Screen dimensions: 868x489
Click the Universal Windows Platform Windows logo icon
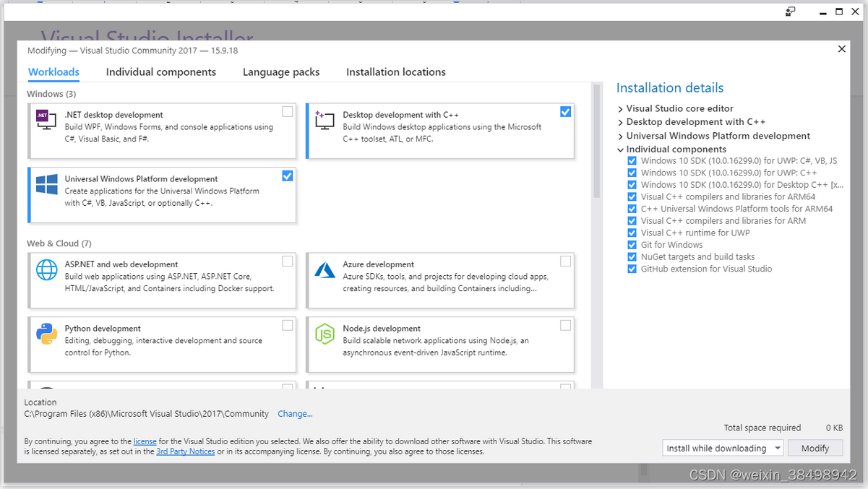pyautogui.click(x=46, y=184)
